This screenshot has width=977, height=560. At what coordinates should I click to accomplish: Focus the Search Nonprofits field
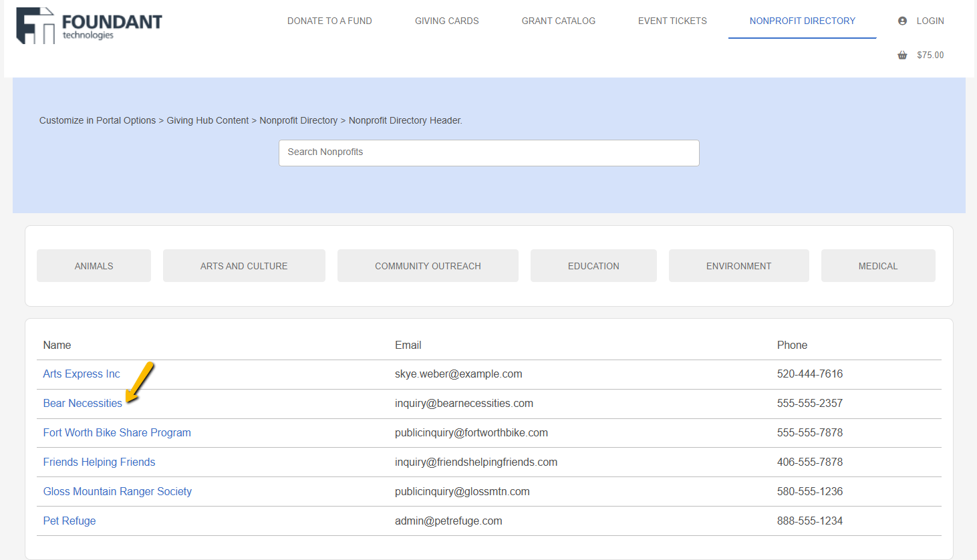(488, 153)
